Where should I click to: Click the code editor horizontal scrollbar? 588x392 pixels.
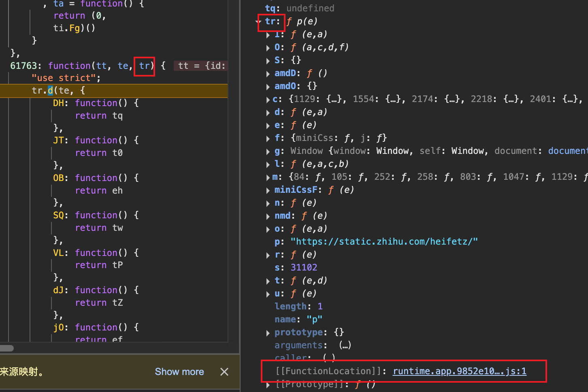click(7, 348)
